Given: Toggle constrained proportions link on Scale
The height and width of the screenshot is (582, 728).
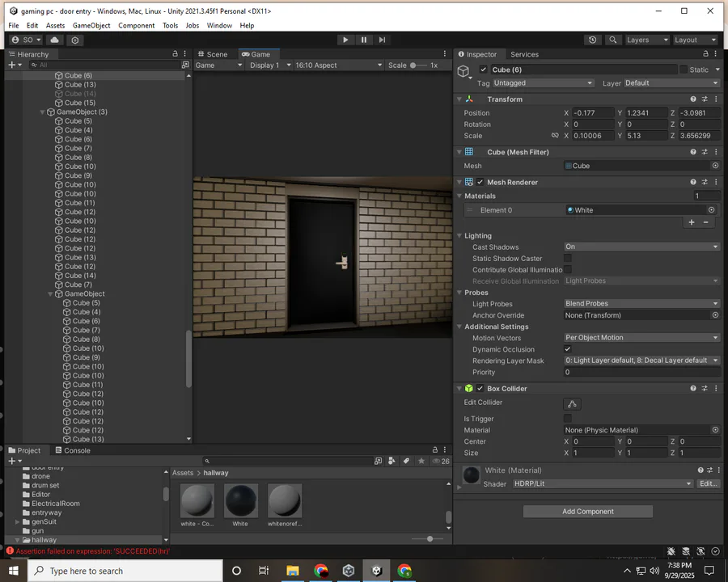Looking at the screenshot, I should click(555, 136).
